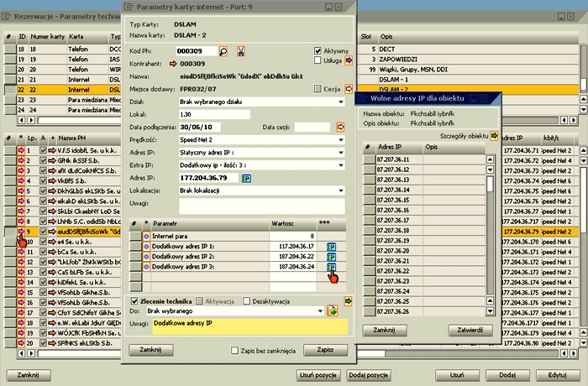Toggle Zlecenie technika checkbox

134,301
